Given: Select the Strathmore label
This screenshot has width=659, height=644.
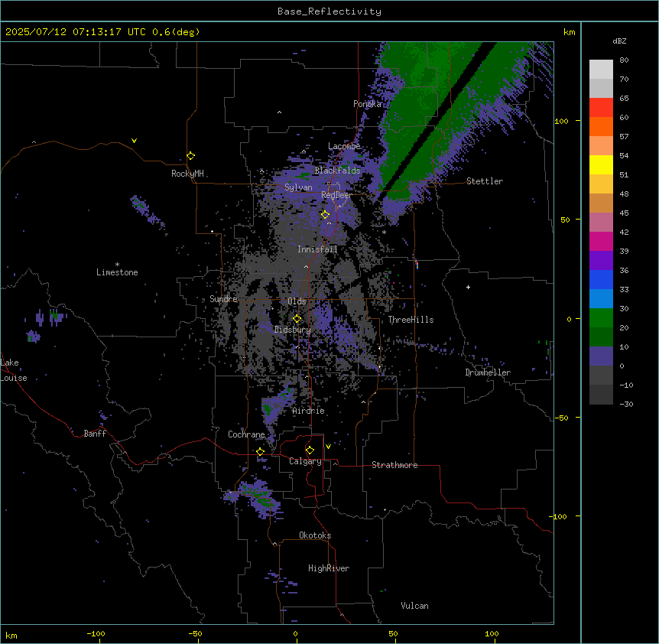Looking at the screenshot, I should (x=394, y=465).
